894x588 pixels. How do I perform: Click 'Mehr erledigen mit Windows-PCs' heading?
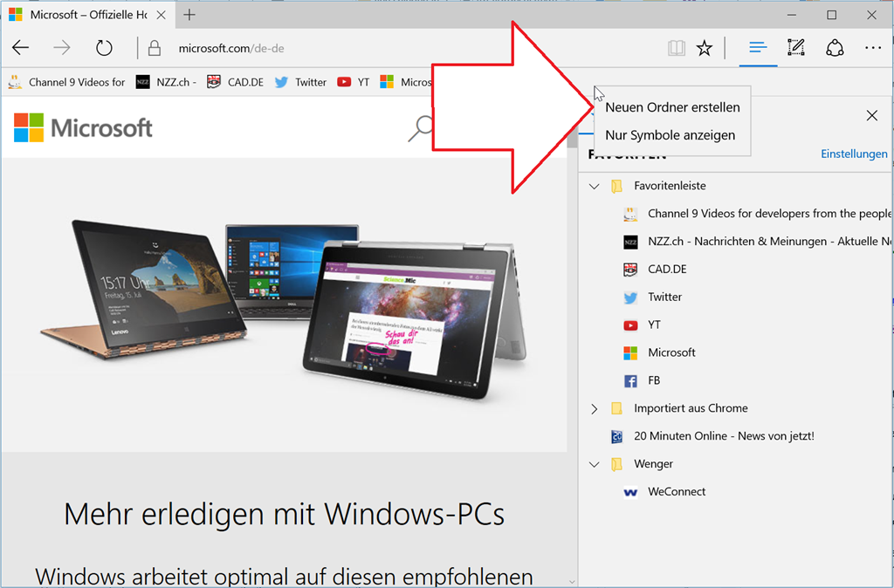click(284, 514)
